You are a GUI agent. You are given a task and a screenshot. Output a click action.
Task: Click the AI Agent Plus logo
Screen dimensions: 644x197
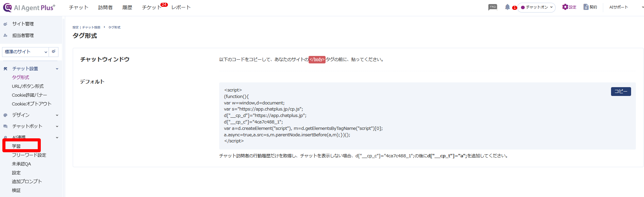pos(29,7)
